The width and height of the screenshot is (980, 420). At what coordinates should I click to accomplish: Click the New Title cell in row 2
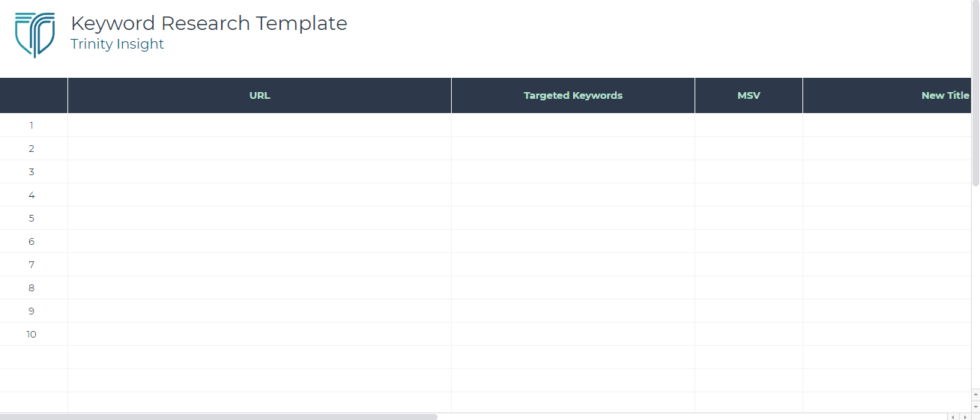(x=886, y=148)
